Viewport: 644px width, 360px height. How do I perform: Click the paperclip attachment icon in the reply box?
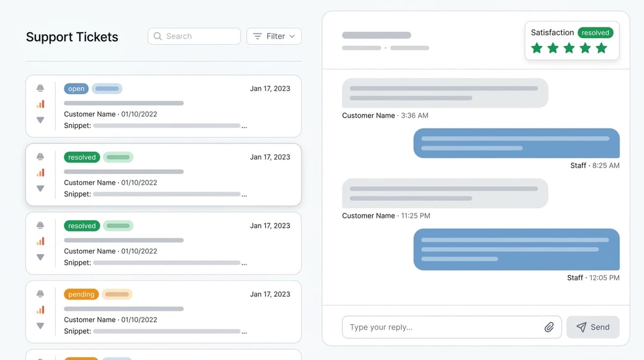549,327
